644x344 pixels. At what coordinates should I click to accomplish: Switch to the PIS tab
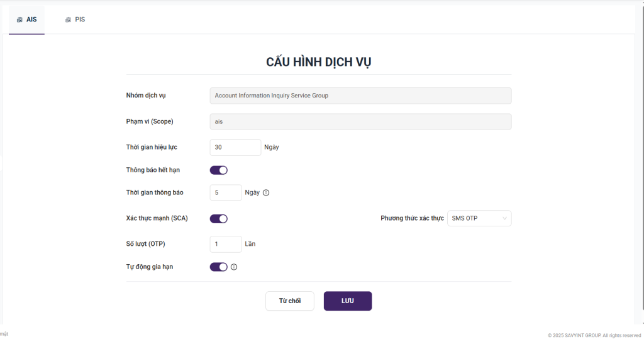pos(75,19)
